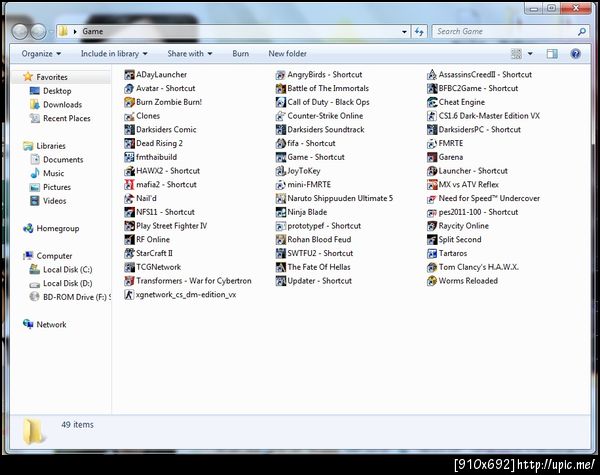This screenshot has width=600, height=475.
Task: Select the JoyToKey icon
Action: pos(280,171)
